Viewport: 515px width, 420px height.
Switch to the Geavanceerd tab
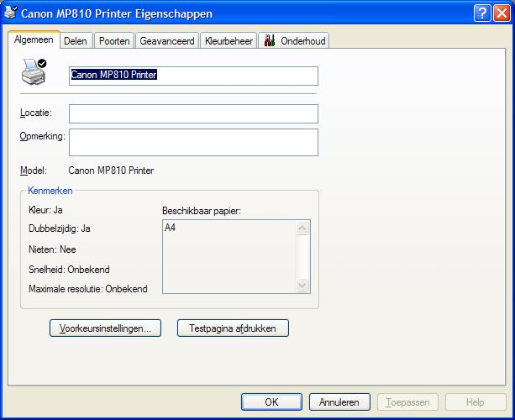pos(167,41)
